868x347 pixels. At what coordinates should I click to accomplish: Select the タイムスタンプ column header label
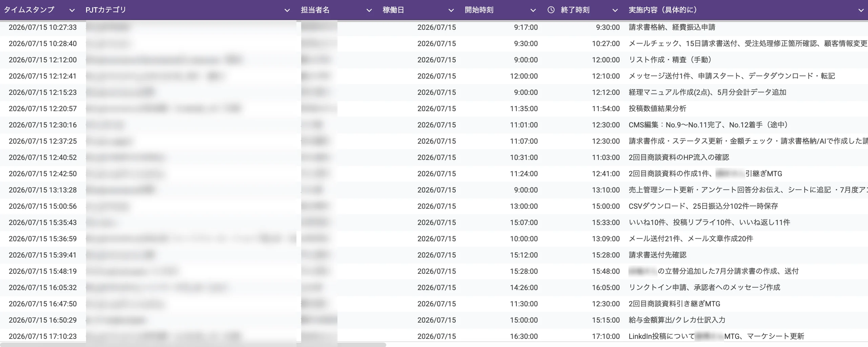coord(29,10)
